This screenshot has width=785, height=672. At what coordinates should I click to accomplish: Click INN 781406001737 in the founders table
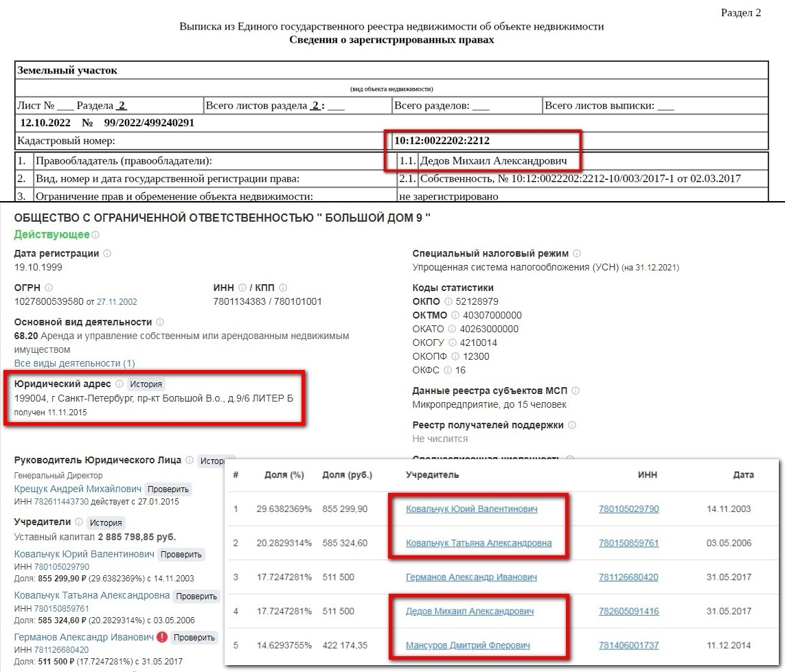pos(628,645)
